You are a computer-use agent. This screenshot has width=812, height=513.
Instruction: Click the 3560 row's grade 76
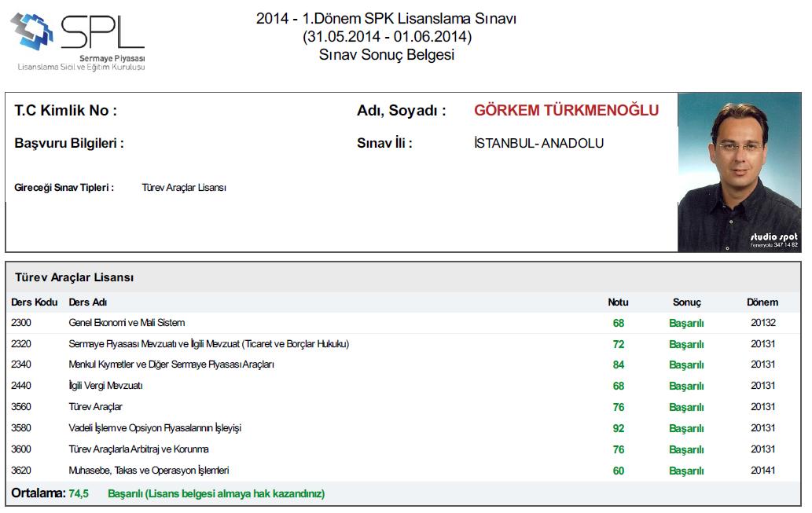click(619, 408)
